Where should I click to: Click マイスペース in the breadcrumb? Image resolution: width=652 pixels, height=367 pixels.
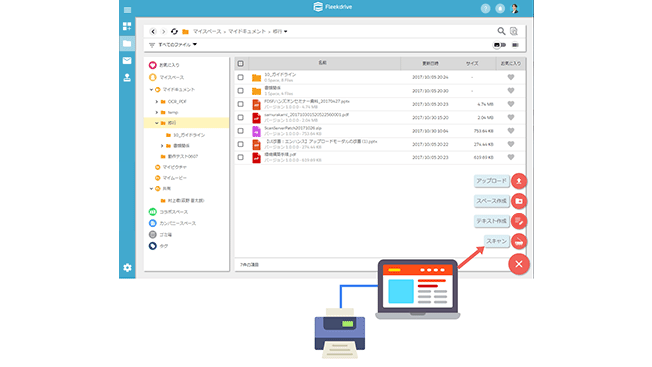point(207,32)
